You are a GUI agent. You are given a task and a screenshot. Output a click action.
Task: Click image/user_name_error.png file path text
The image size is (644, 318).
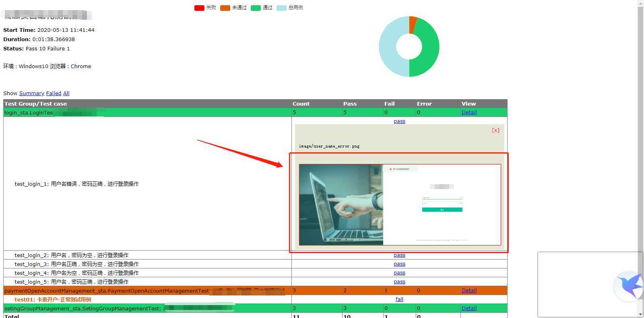point(329,146)
